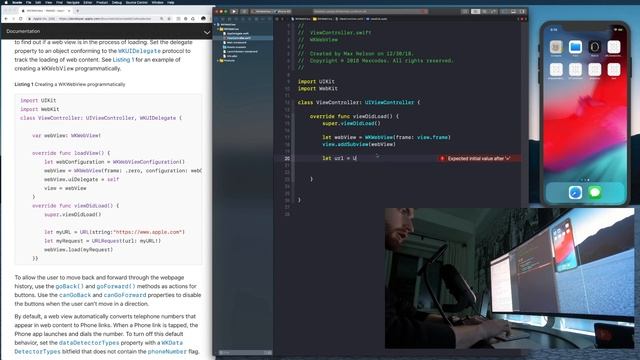640x360 pixels.
Task: Click the Xcode Stop button
Action: [244, 11]
